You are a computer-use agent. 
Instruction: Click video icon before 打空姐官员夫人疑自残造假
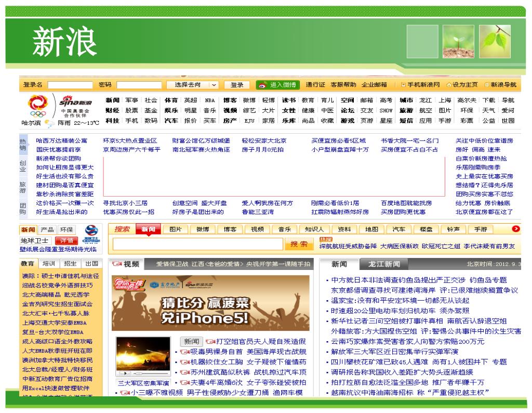point(211,341)
